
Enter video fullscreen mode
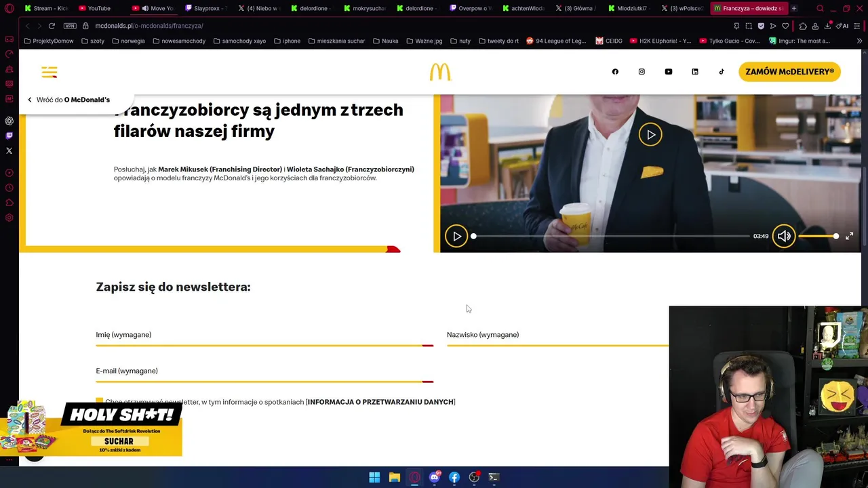click(849, 236)
